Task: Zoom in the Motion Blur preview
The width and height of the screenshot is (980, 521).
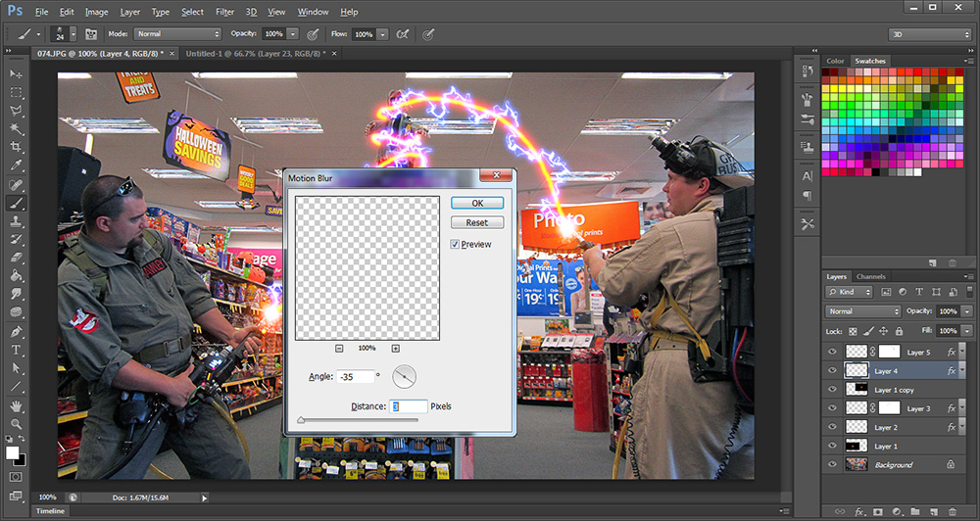Action: click(395, 349)
